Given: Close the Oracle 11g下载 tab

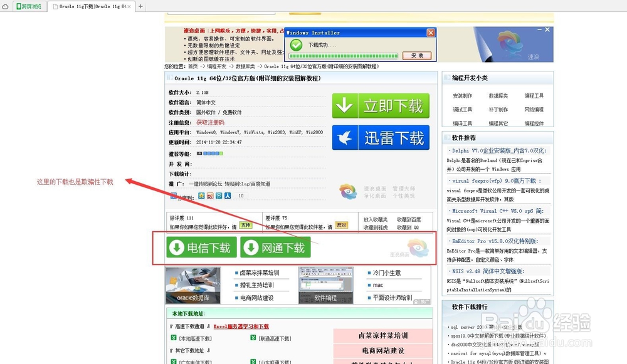Looking at the screenshot, I should coord(129,6).
